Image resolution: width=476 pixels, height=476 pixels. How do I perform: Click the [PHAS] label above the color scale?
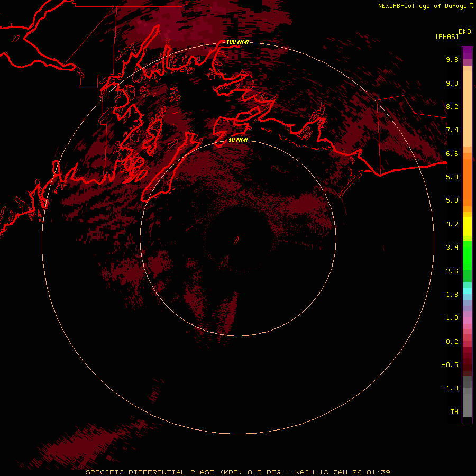pyautogui.click(x=447, y=36)
